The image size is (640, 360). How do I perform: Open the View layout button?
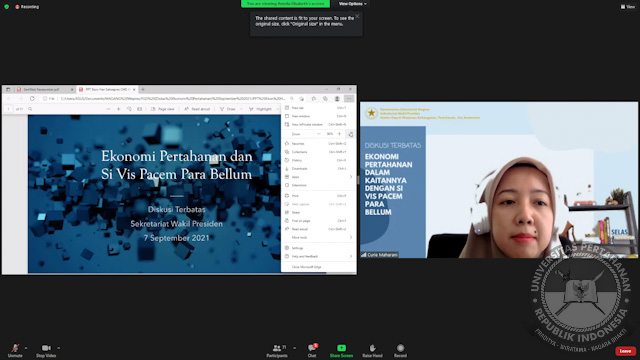coord(628,7)
